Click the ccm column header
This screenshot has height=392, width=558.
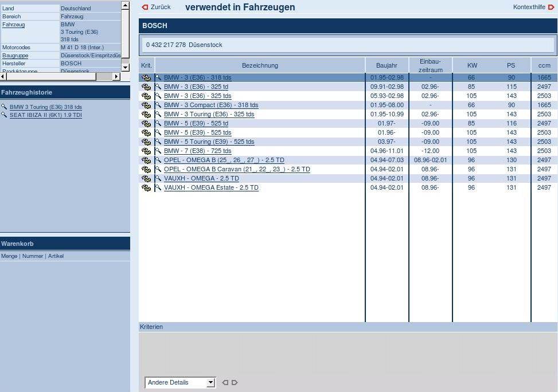(544, 65)
